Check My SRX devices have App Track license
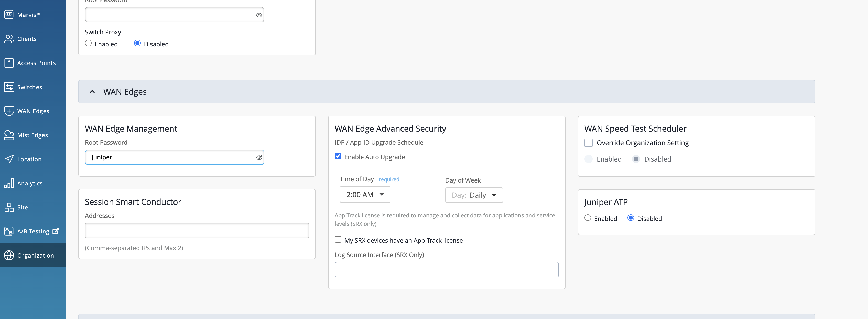This screenshot has width=868, height=319. pos(338,239)
